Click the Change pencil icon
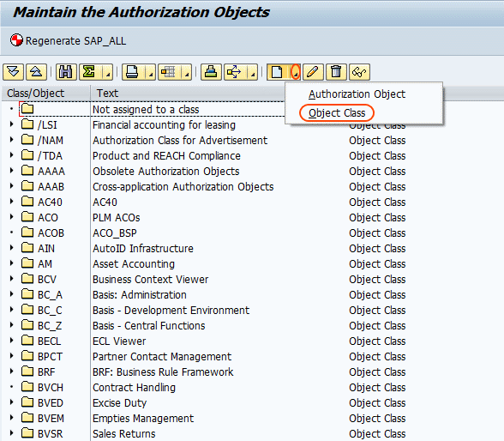 click(313, 71)
